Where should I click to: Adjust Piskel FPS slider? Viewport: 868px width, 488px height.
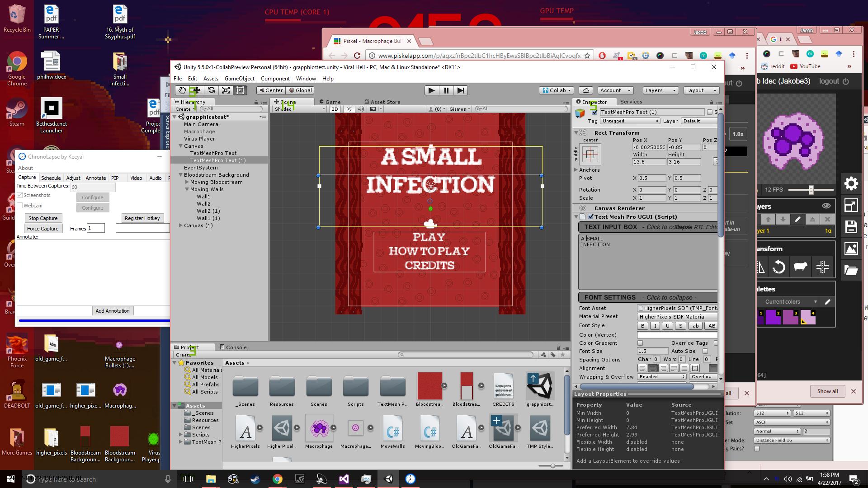click(x=811, y=190)
